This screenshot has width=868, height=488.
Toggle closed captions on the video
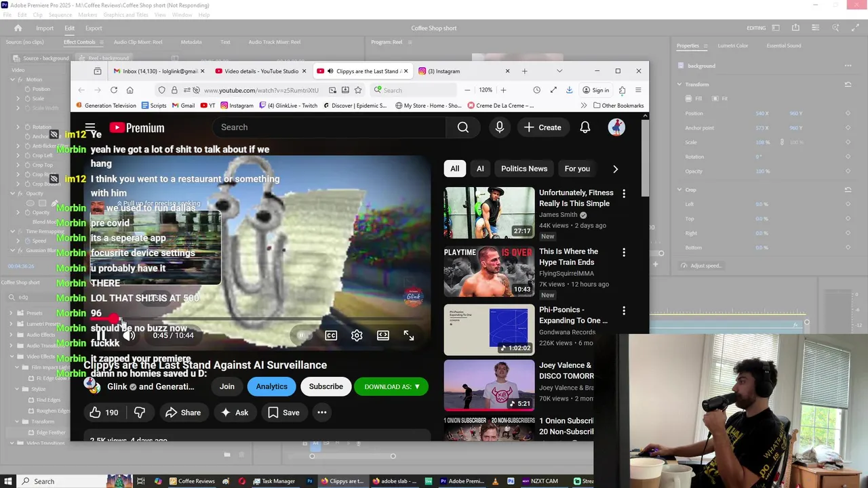(331, 335)
